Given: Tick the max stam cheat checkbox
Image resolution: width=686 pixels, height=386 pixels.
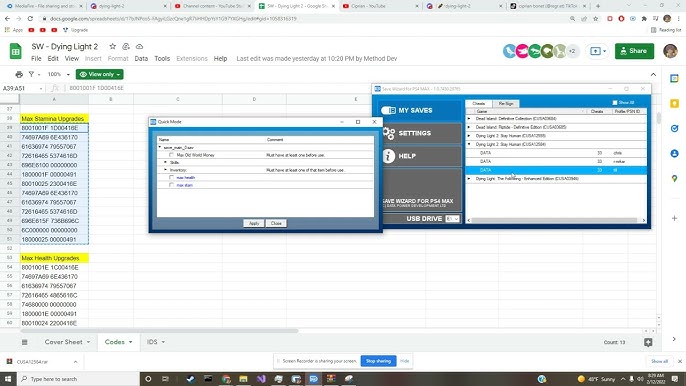Looking at the screenshot, I should [x=172, y=185].
